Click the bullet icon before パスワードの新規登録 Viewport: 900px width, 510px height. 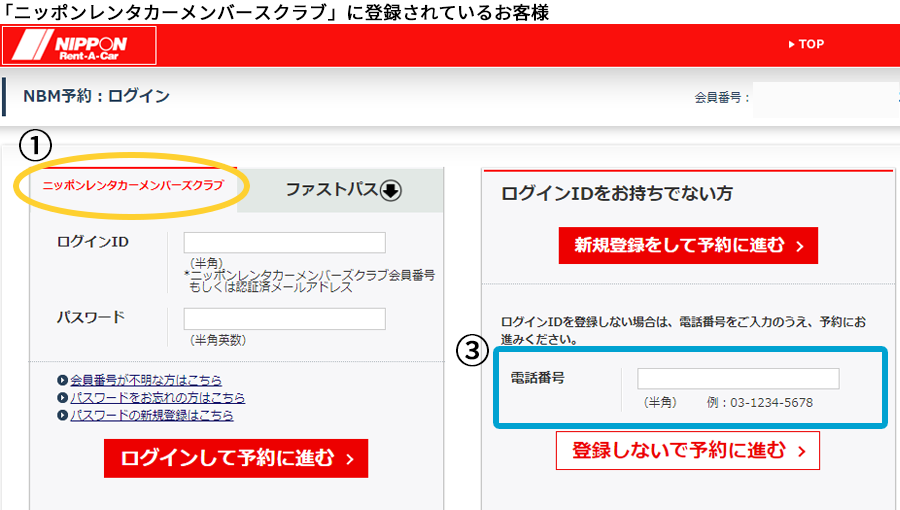click(x=63, y=415)
